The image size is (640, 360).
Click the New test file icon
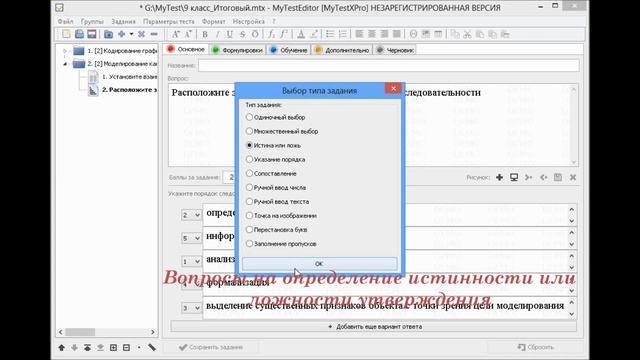tap(66, 34)
